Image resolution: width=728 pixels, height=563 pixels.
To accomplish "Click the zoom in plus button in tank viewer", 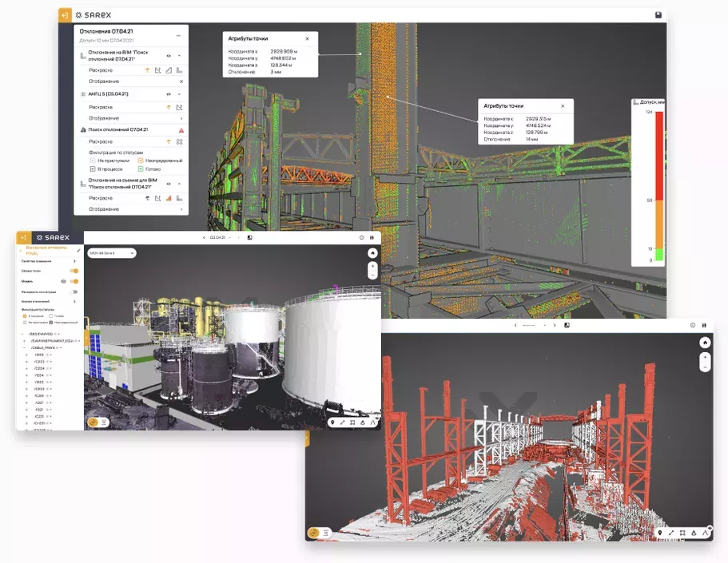I will point(372,265).
